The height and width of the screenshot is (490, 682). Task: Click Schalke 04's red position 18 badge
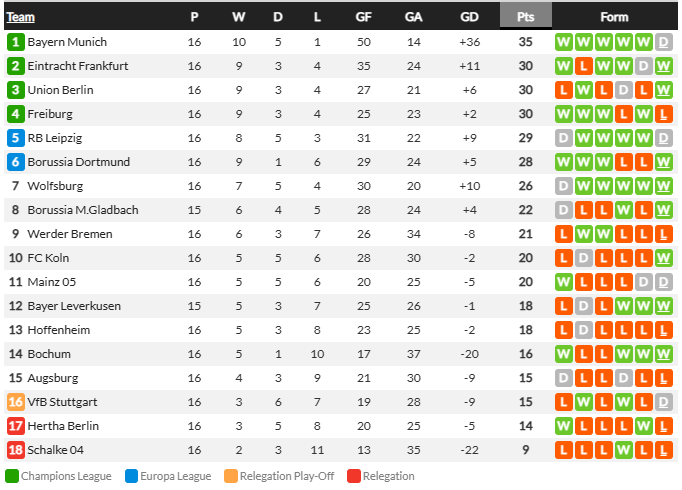pos(16,450)
